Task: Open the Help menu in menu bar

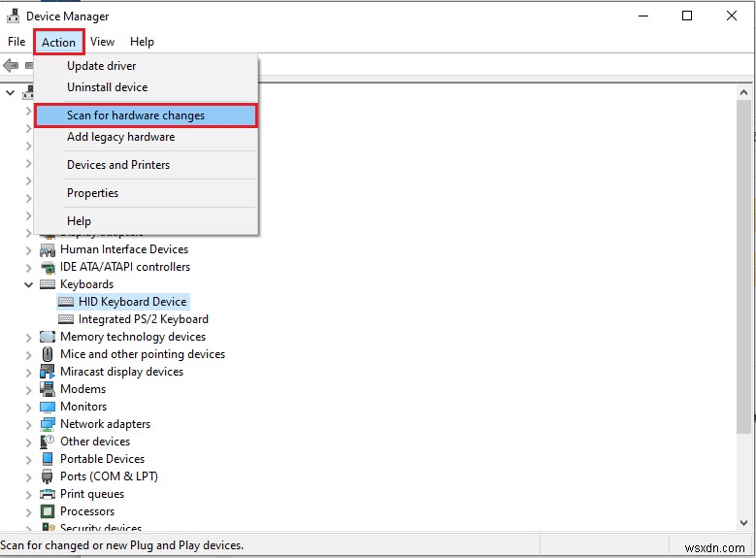Action: pyautogui.click(x=142, y=42)
